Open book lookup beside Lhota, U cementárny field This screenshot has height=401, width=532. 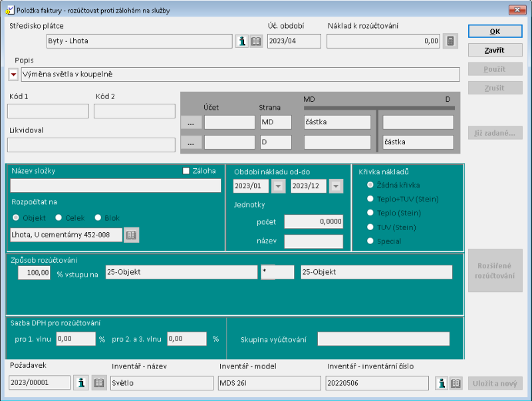pos(131,235)
